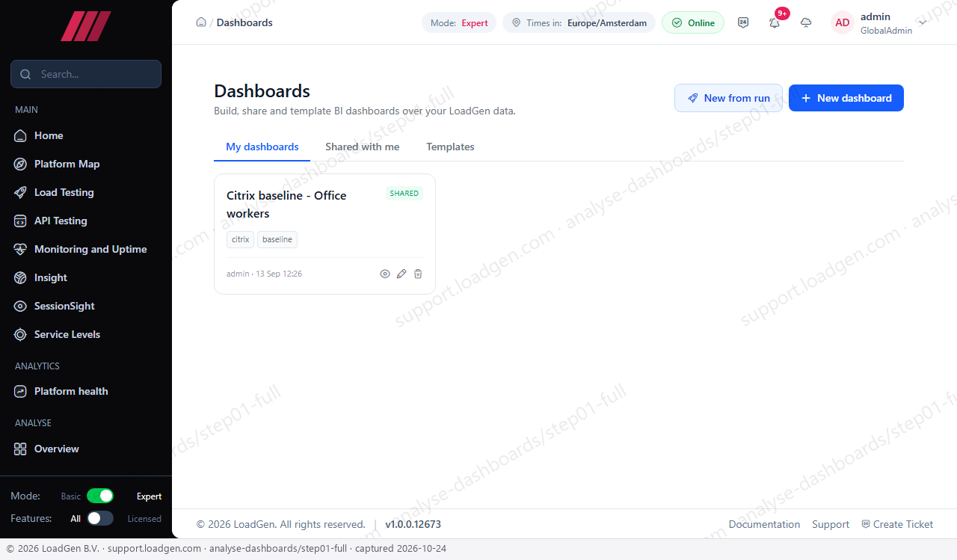Click the LoadGen logo in the sidebar

(x=86, y=26)
